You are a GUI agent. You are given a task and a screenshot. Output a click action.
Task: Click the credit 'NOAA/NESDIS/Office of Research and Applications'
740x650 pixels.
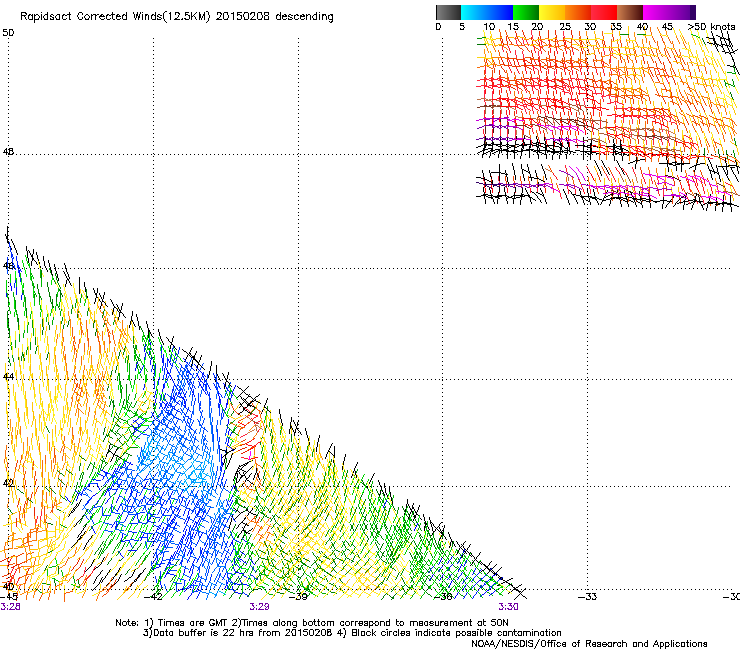pyautogui.click(x=589, y=644)
